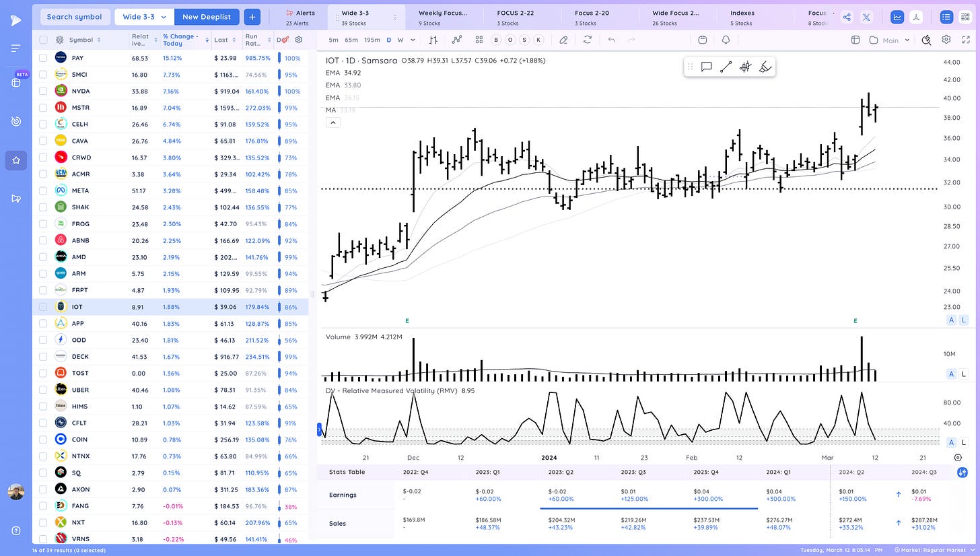Check the box for COIN row
Screen dimensions: 980x556
(x=43, y=440)
